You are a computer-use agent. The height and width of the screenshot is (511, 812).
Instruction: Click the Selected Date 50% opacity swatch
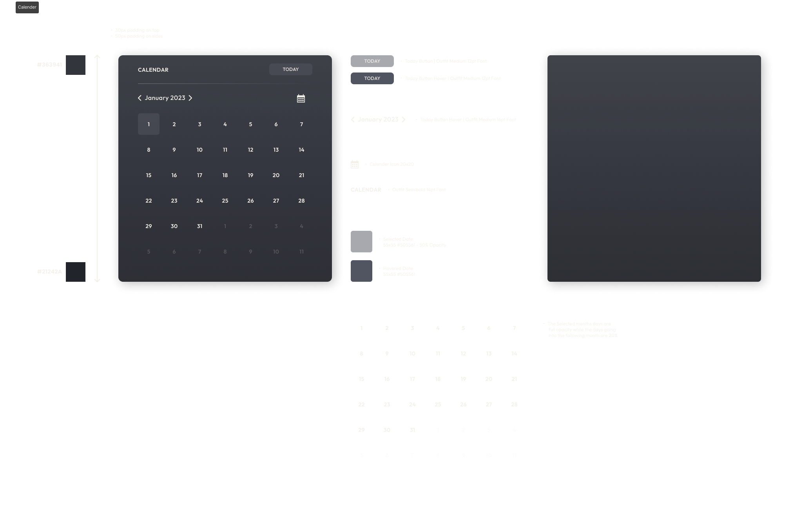click(361, 241)
